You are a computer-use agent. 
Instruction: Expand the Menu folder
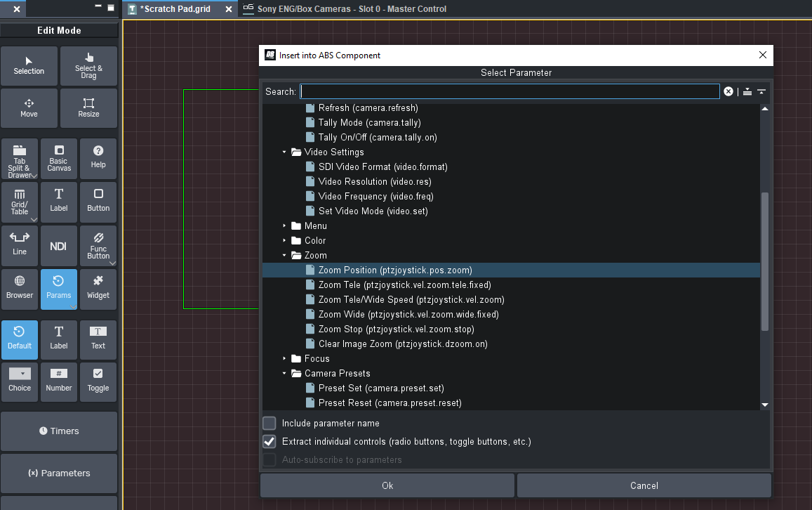point(285,226)
